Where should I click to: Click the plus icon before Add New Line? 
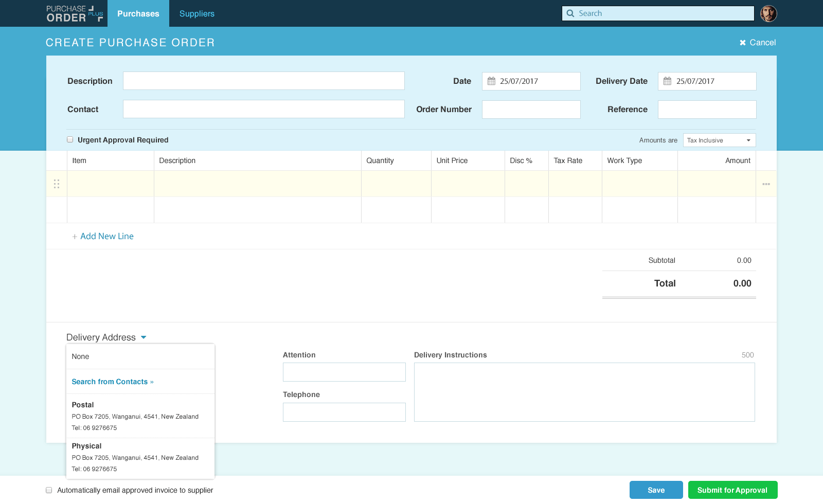click(x=75, y=236)
